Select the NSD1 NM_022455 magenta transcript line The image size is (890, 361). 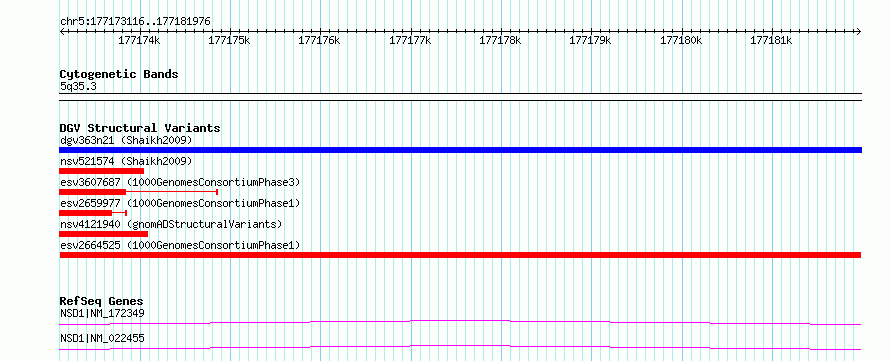pos(460,347)
